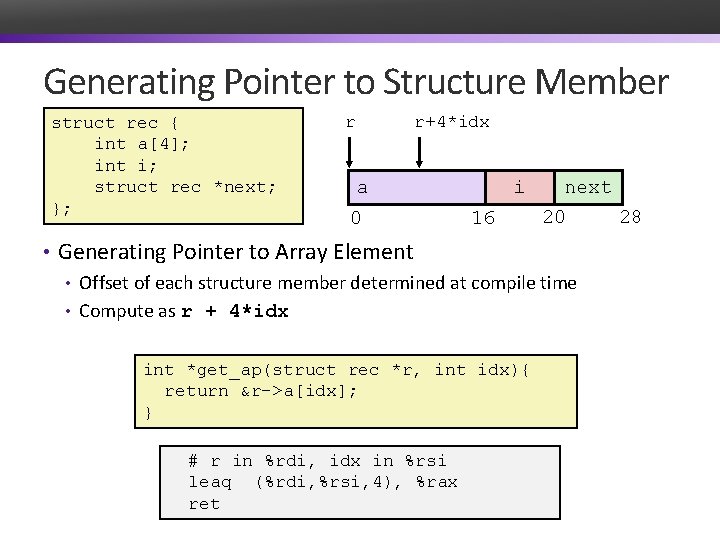Click the 'ret' assembly instruction
Image resolution: width=720 pixels, height=540 pixels.
coord(204,504)
